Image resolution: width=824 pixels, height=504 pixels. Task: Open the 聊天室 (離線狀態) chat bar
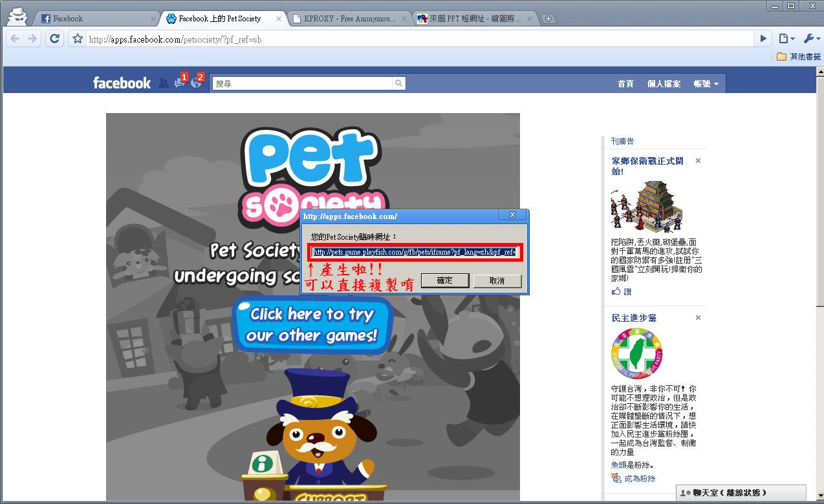point(741,493)
